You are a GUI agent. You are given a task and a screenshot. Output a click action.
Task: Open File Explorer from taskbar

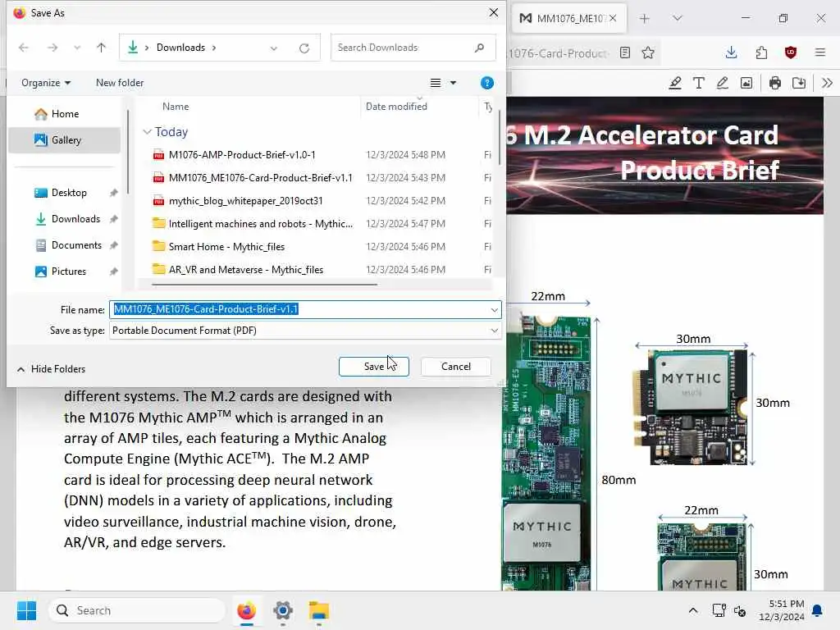coord(319,610)
